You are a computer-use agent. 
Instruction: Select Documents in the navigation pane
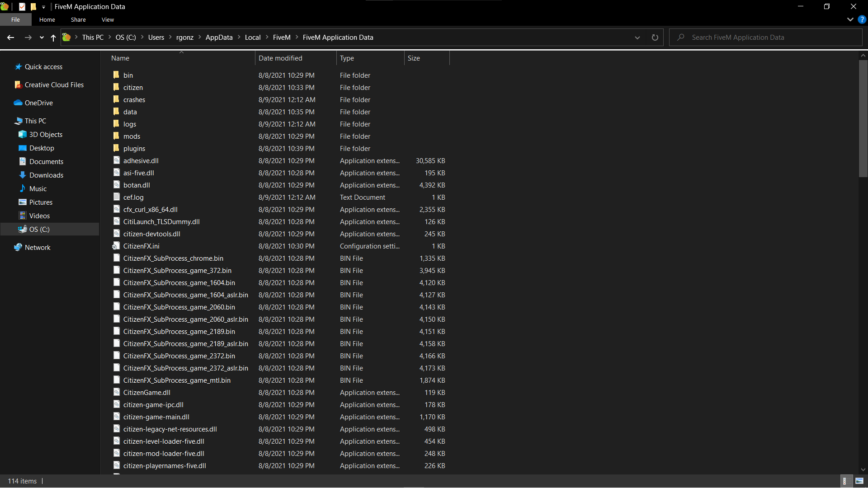click(x=46, y=161)
